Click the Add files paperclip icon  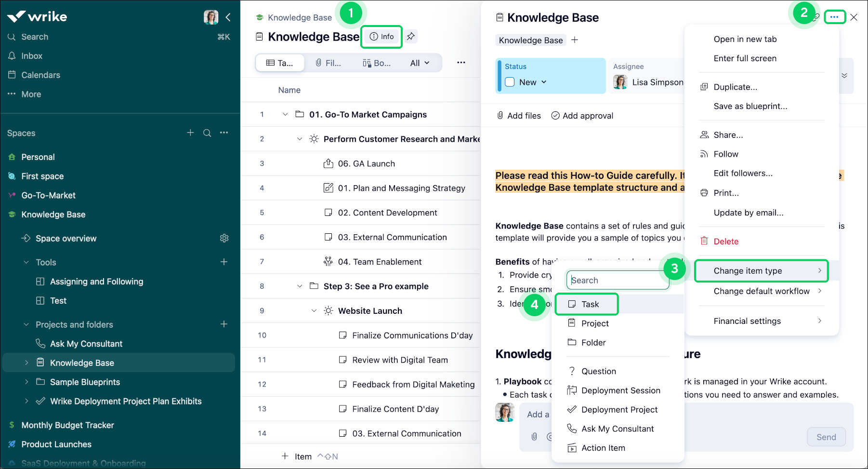[x=500, y=115]
